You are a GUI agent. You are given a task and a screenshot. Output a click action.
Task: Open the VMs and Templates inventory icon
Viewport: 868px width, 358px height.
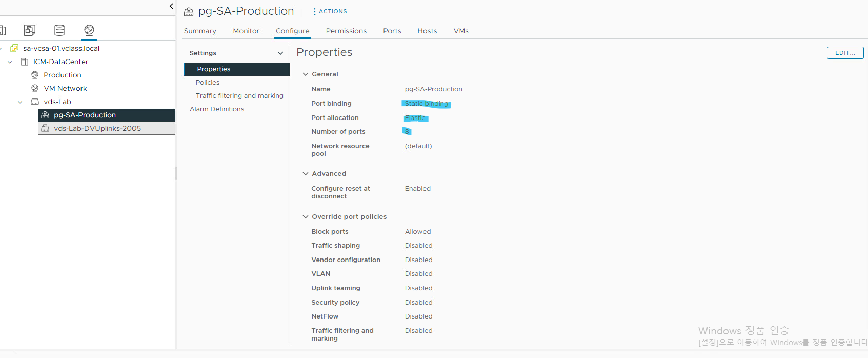30,30
